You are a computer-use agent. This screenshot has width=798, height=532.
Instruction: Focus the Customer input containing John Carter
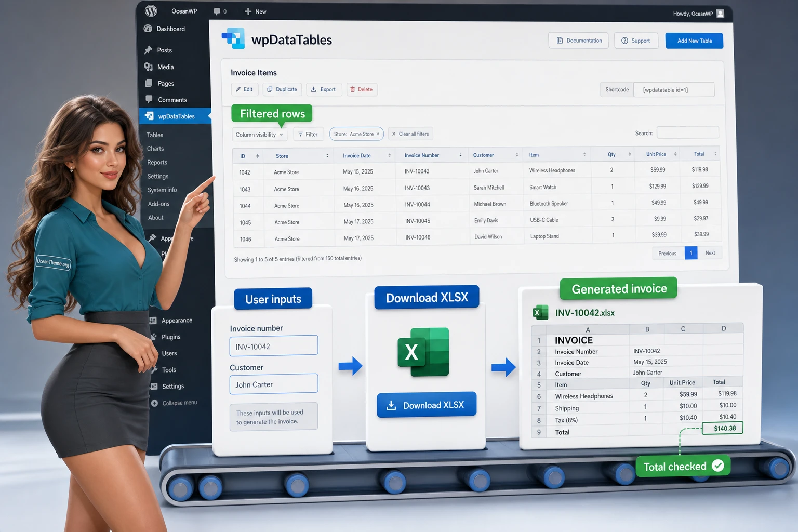point(274,384)
